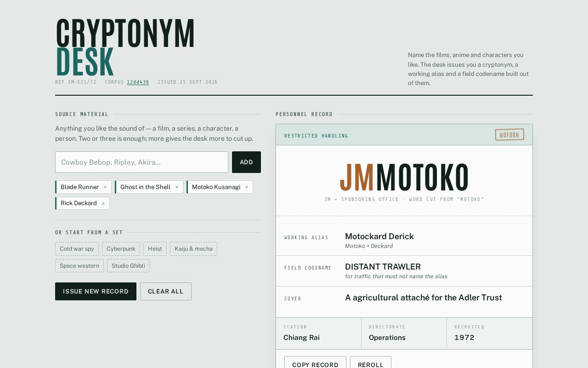Click station value Chiang Rai

301,338
